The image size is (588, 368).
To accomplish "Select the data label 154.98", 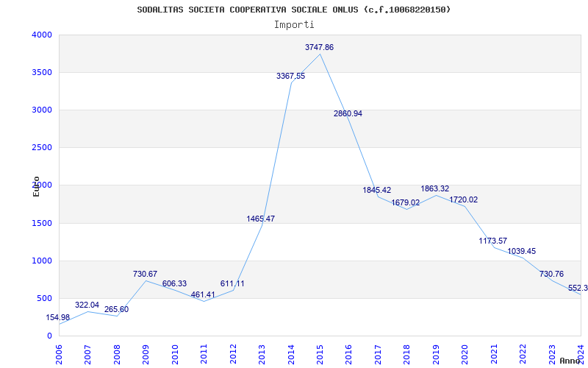I will click(58, 317).
